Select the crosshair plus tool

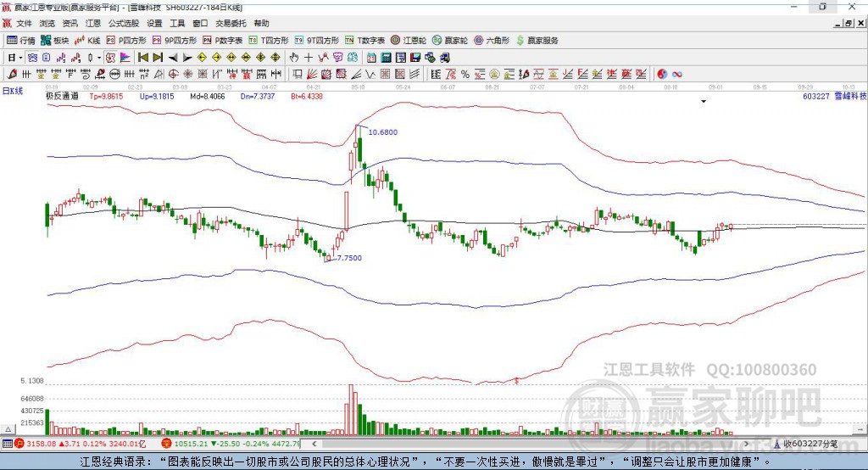pos(309,58)
